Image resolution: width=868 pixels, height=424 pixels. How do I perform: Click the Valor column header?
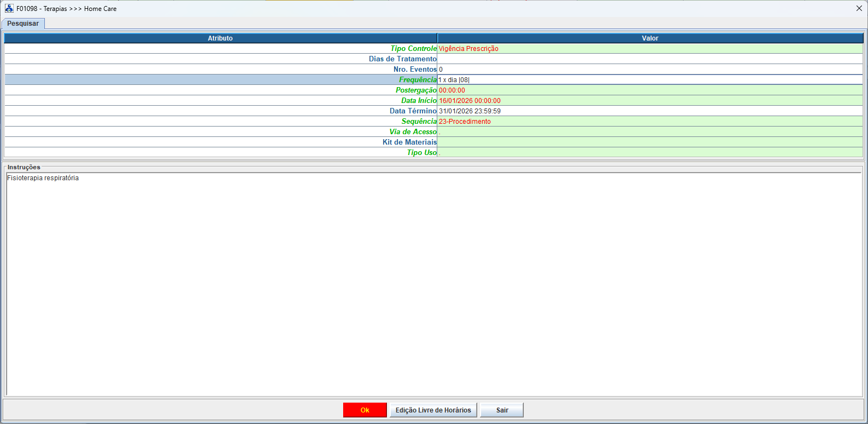point(650,38)
